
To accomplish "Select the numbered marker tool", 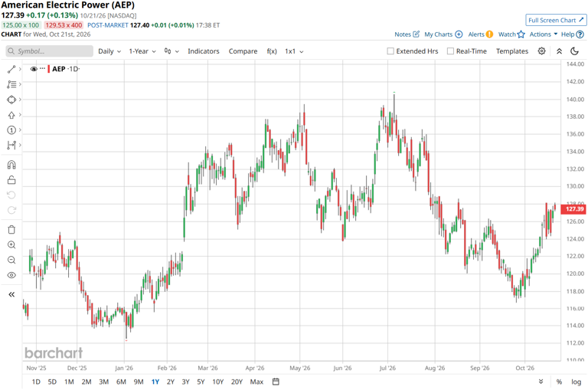I will pos(11,130).
